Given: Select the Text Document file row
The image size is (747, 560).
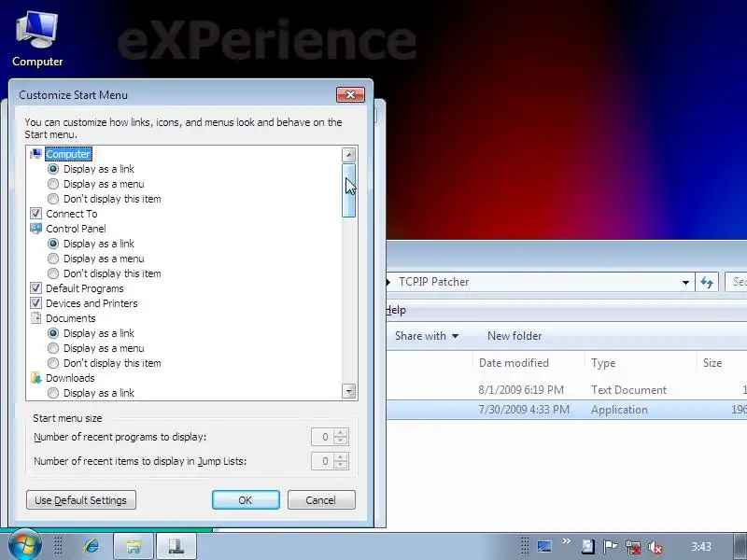Looking at the screenshot, I should point(567,390).
